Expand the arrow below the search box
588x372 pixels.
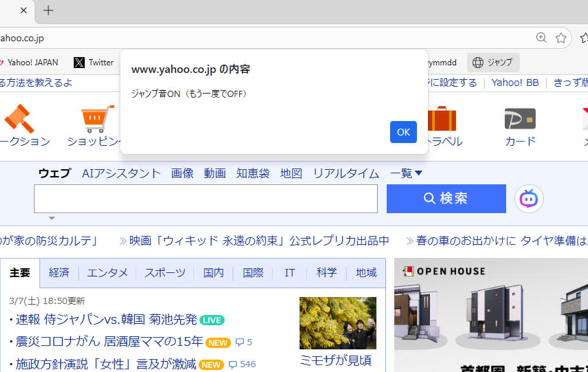click(x=52, y=218)
